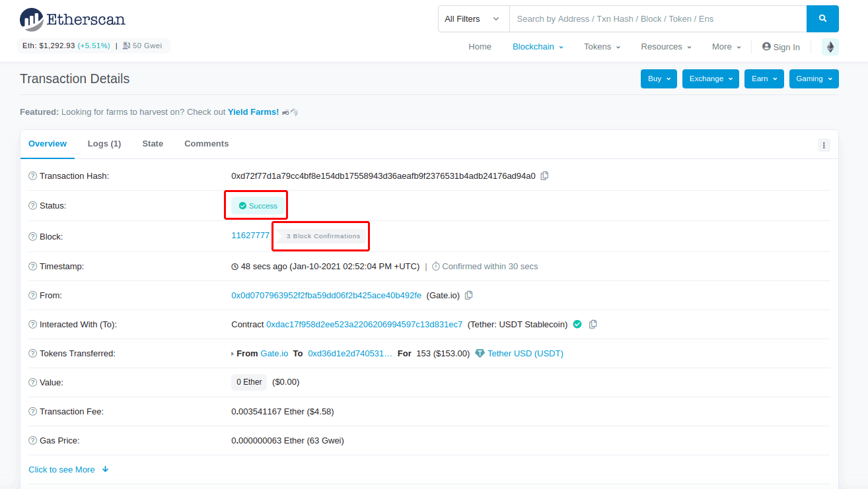This screenshot has height=489, width=868.
Task: Click the help icon beside Interacted With (To)
Action: click(x=32, y=324)
